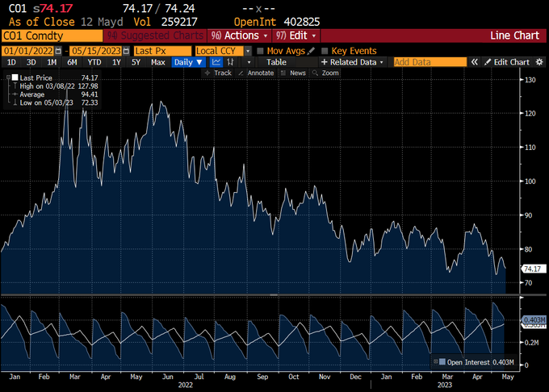549x392 pixels.
Task: Select the line chart type icon
Action: coord(216,62)
